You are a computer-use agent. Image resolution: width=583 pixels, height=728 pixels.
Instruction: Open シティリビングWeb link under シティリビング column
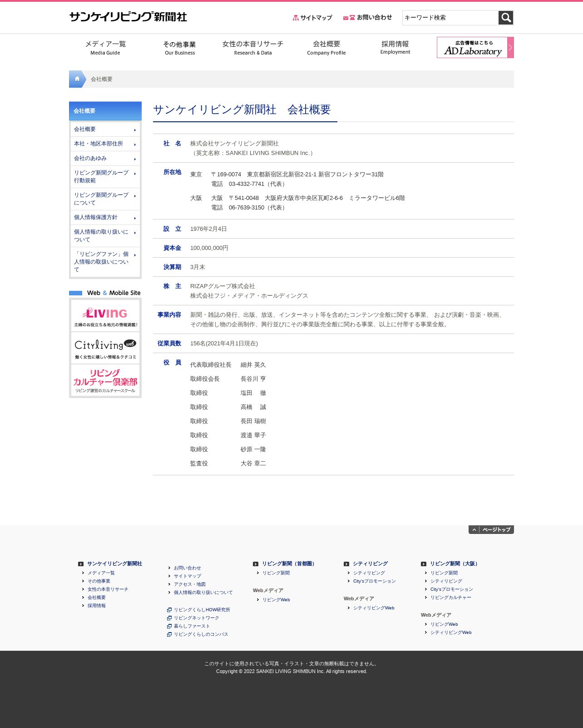374,608
